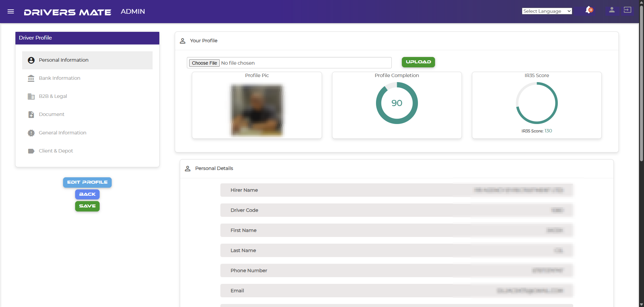Click the Edit Profile button

(87, 182)
